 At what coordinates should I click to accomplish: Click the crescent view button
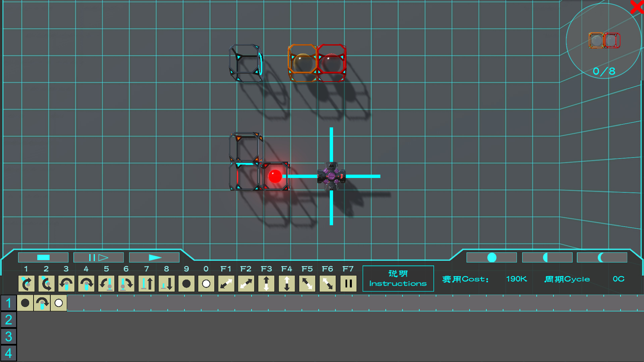point(602,257)
